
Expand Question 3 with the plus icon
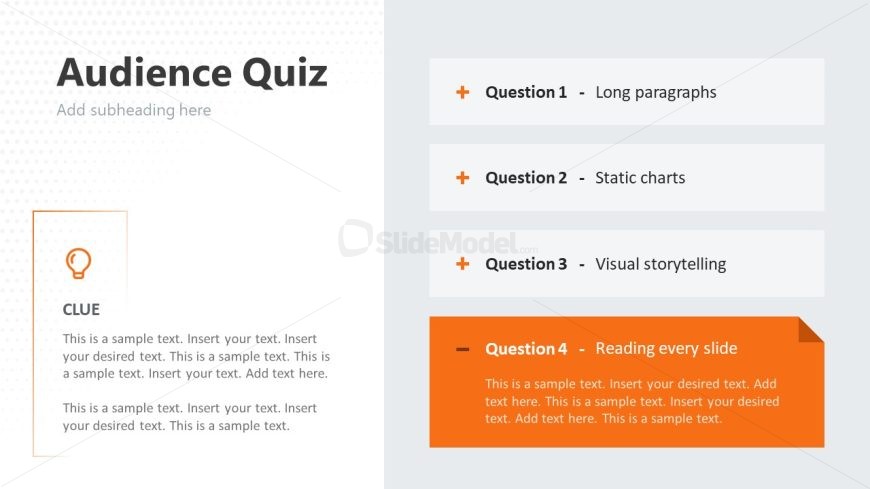click(463, 264)
